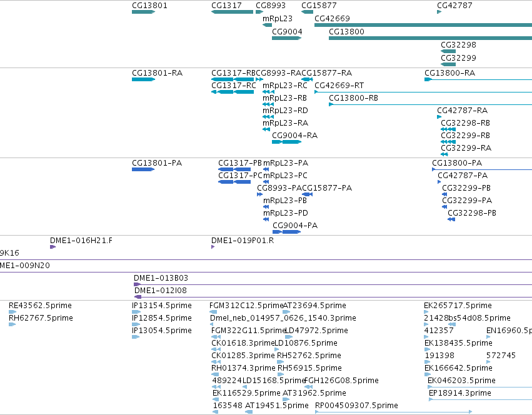Viewport: 532px width, 415px height.
Task: Click the CG32298 gene label
Action: click(x=458, y=45)
